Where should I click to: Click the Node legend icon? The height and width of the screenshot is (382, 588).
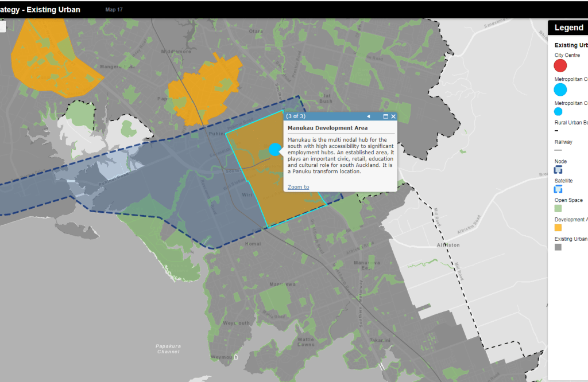tap(558, 170)
